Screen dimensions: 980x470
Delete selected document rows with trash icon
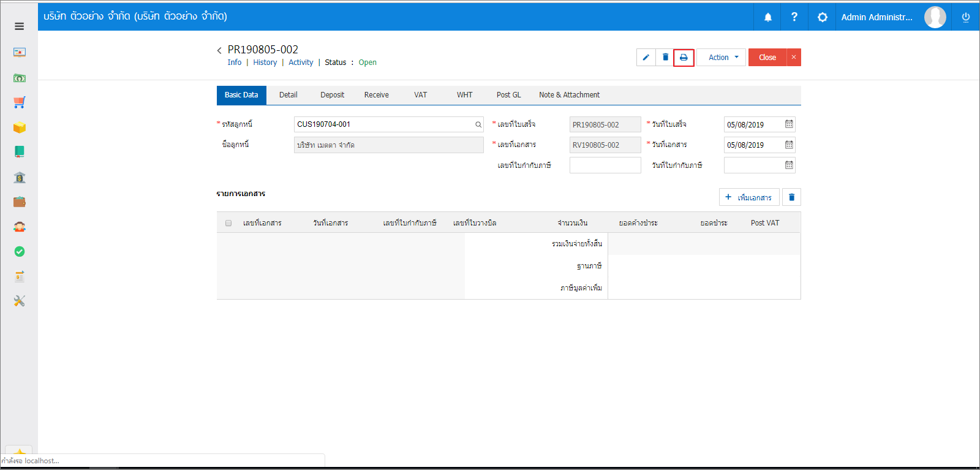tap(791, 197)
